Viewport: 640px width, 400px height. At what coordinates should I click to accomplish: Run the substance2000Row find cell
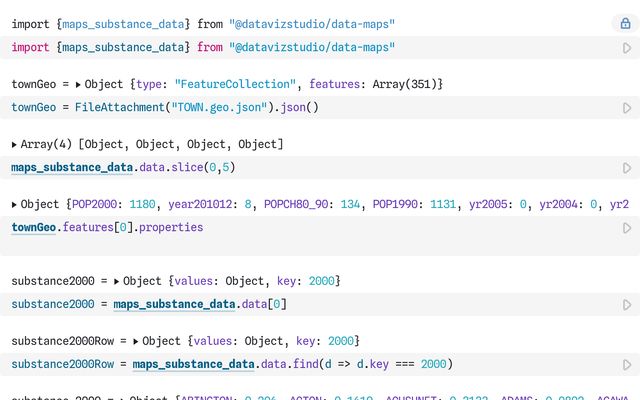coord(627,365)
